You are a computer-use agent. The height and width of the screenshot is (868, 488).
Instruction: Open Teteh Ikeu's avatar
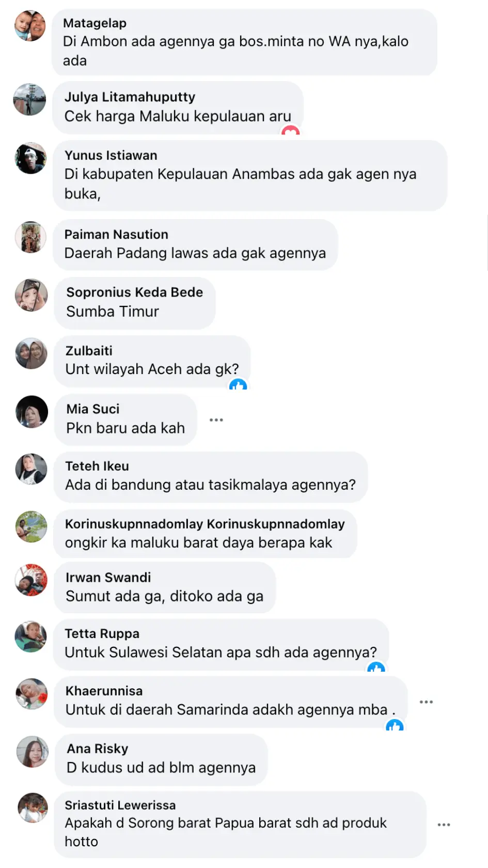point(32,469)
